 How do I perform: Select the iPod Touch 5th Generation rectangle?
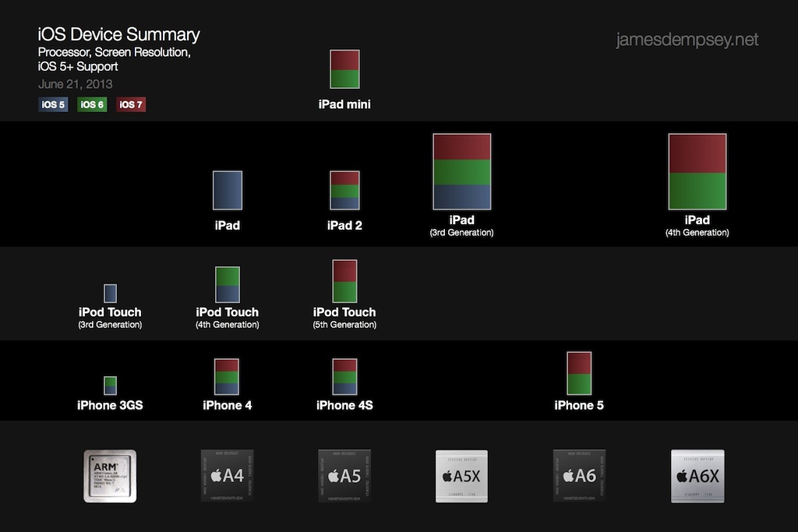[344, 281]
